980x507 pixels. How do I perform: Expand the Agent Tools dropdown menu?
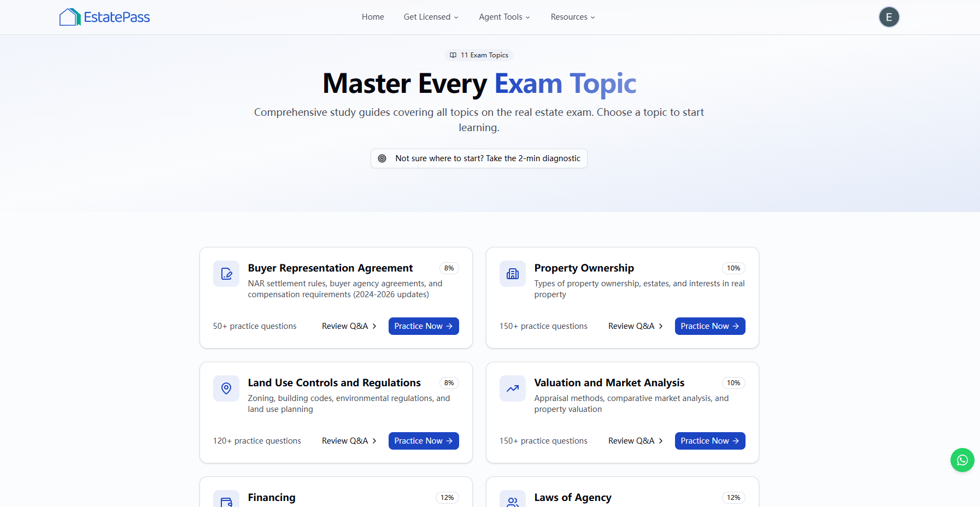pos(504,17)
